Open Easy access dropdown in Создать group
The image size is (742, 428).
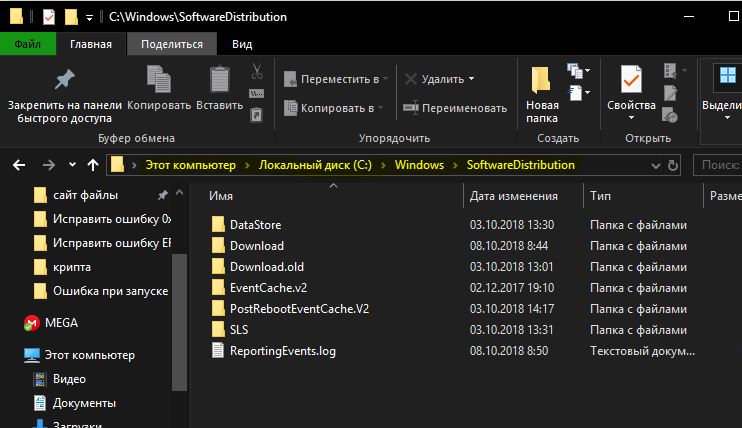pyautogui.click(x=578, y=92)
